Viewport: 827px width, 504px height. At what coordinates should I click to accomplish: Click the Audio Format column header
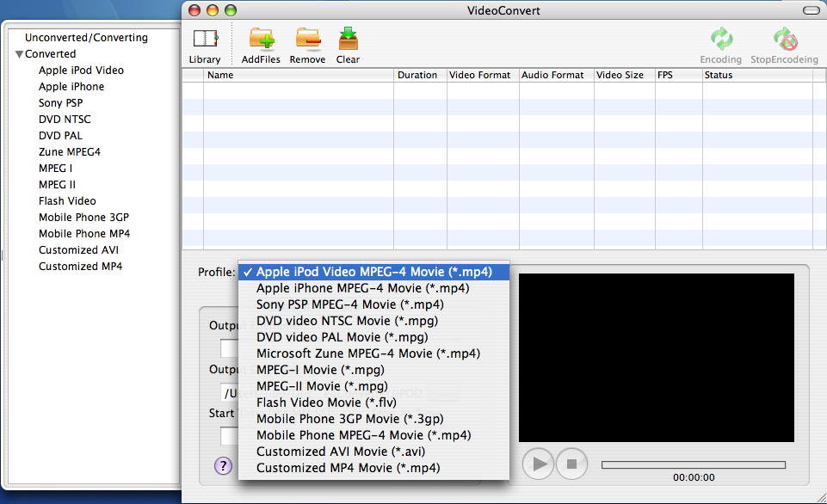pyautogui.click(x=557, y=75)
